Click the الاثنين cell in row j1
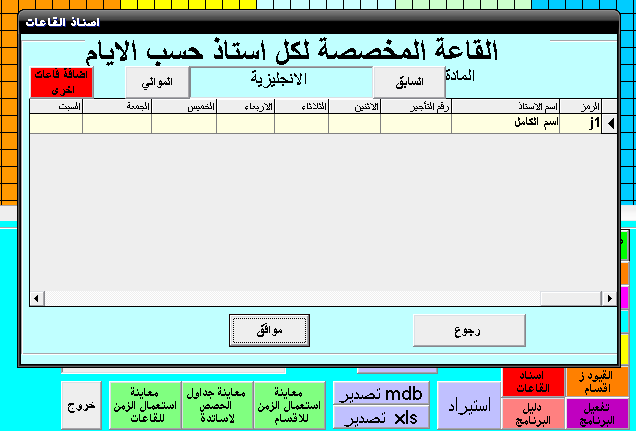This screenshot has width=636, height=431. tap(355, 124)
